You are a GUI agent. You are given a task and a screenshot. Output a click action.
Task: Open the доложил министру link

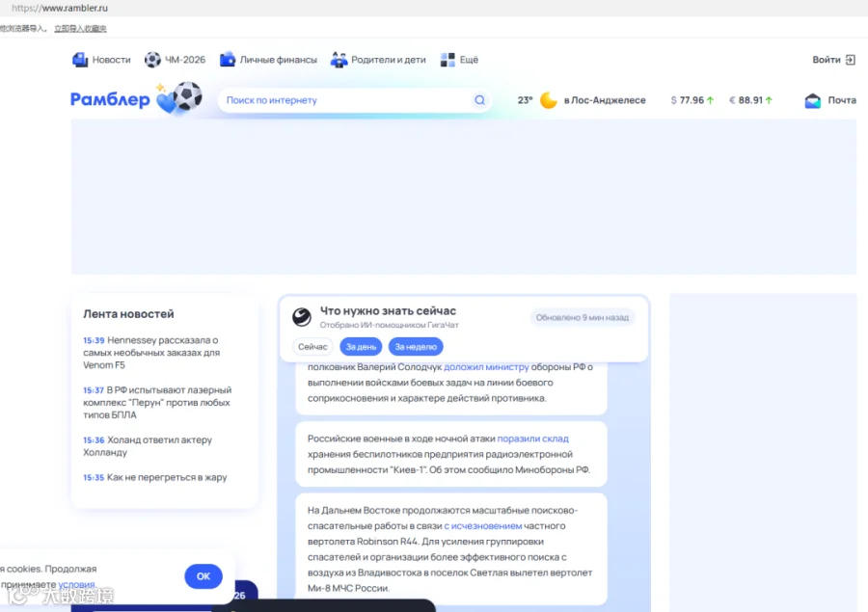pos(487,367)
